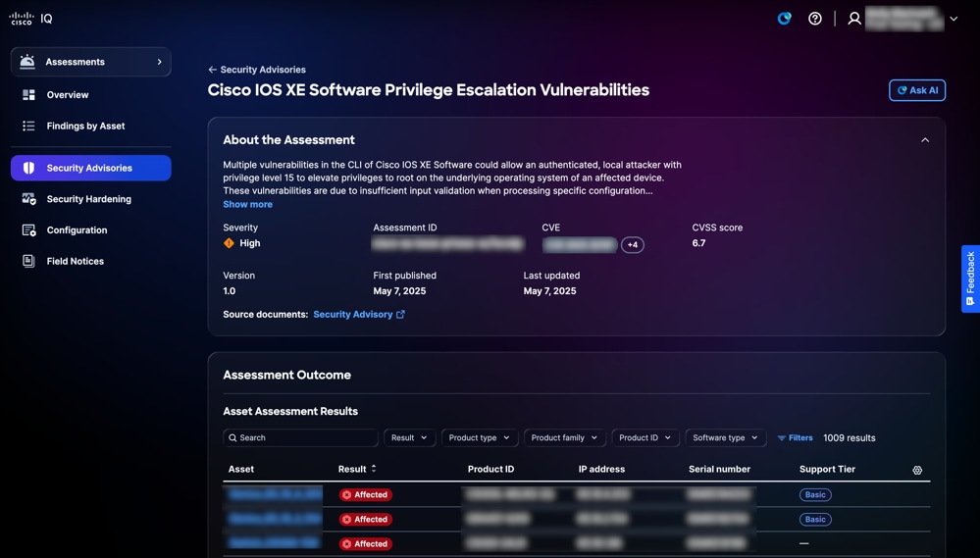Open the Product family filter dropdown
This screenshot has width=980, height=558.
[564, 438]
